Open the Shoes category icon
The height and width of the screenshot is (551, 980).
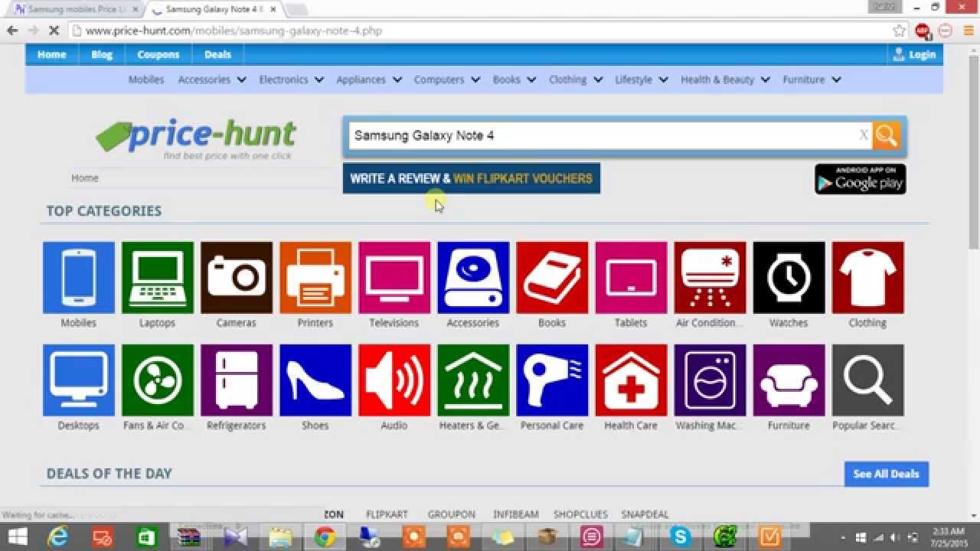coord(315,380)
